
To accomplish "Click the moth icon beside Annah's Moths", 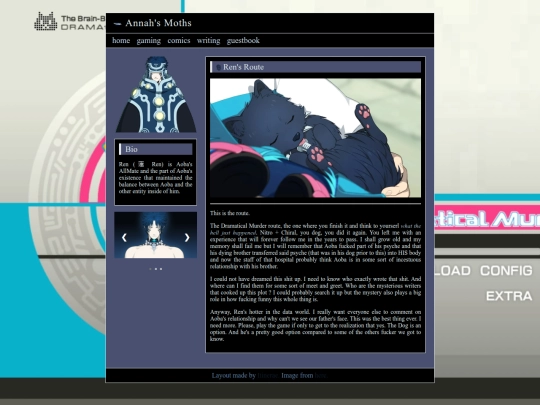I will coord(117,24).
